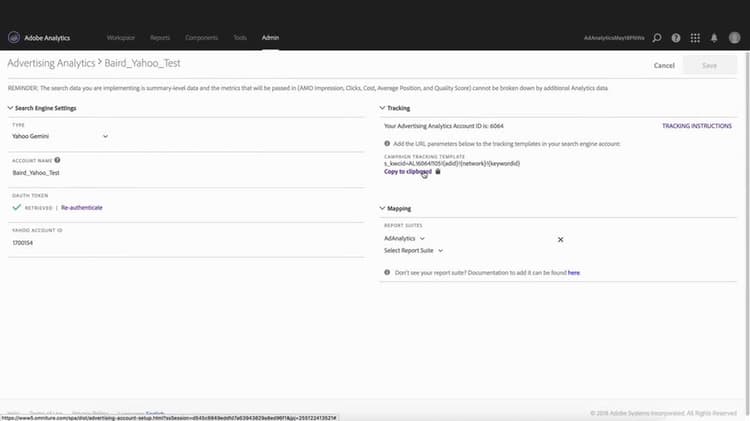The width and height of the screenshot is (750, 421).
Task: Click the Advertising Analytics Account ID text
Action: tap(443, 126)
